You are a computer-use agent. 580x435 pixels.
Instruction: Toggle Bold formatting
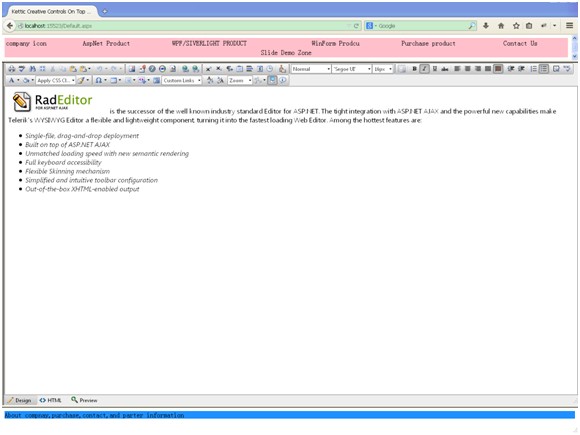click(414, 69)
